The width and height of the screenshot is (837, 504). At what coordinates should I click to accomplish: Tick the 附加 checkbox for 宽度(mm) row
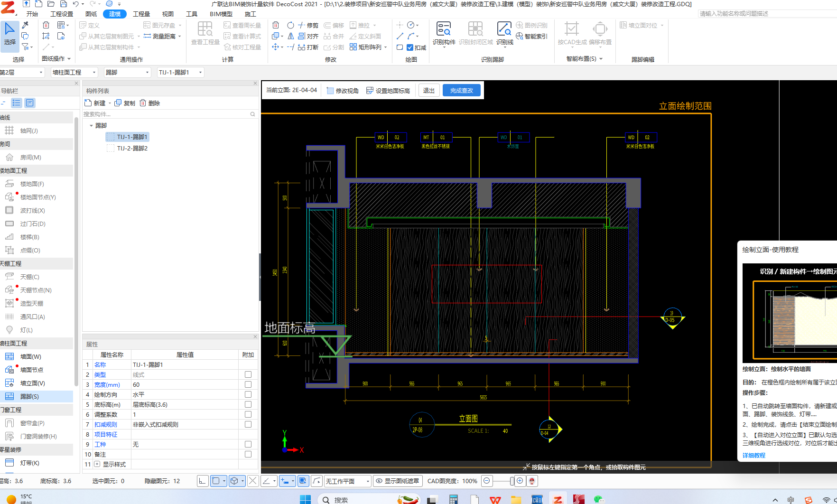tap(248, 384)
